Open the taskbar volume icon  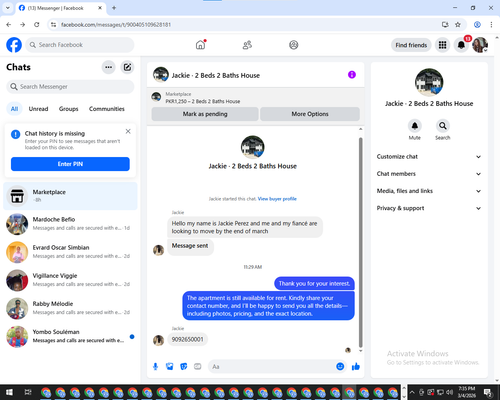click(x=450, y=392)
